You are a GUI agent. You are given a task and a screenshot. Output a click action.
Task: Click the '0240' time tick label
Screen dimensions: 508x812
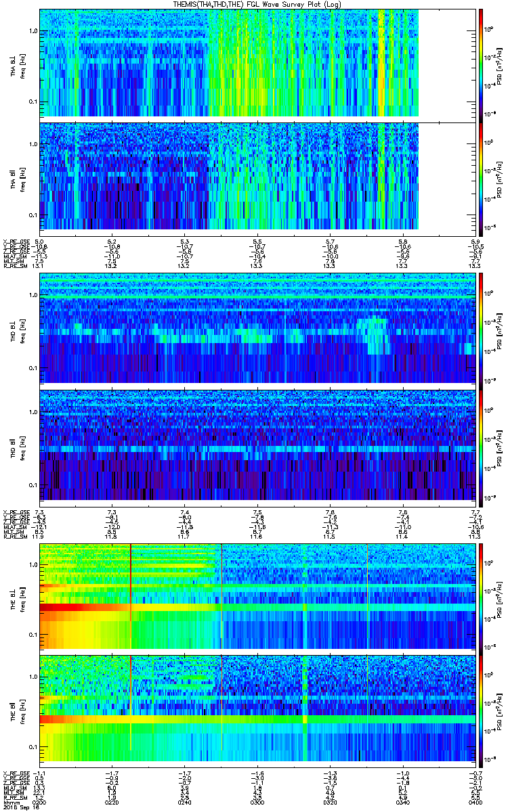pos(185,802)
